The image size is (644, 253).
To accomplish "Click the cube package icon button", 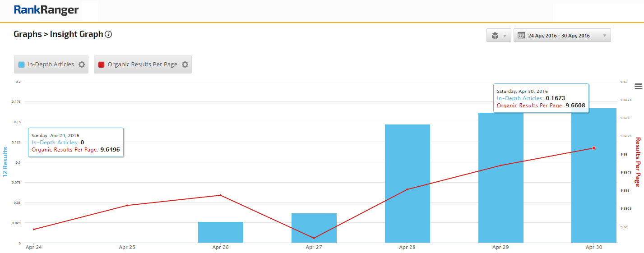I will click(495, 36).
